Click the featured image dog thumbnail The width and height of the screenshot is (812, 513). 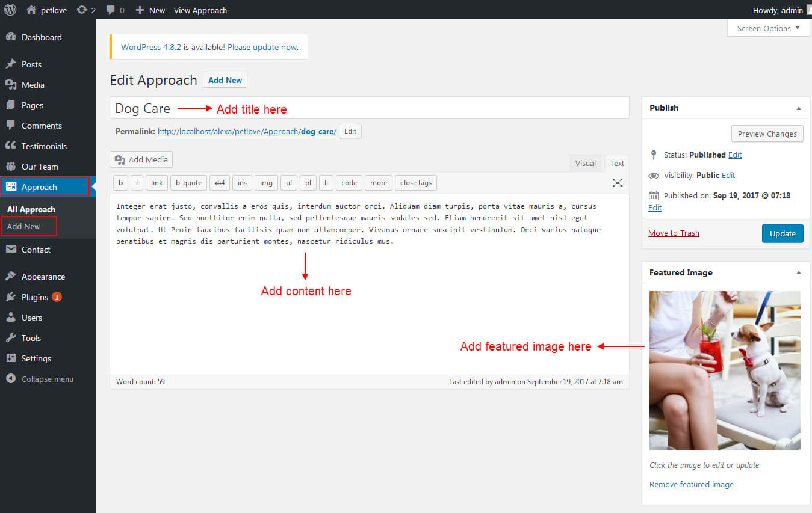click(725, 370)
